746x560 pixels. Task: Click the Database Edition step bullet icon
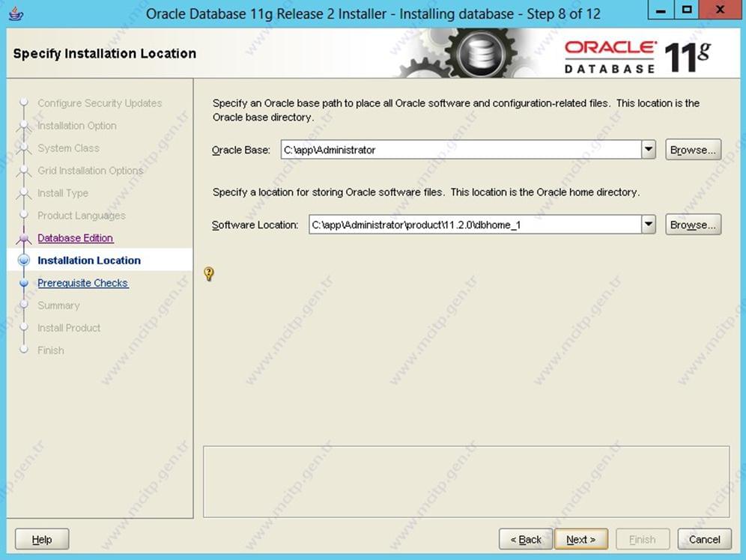pos(24,237)
